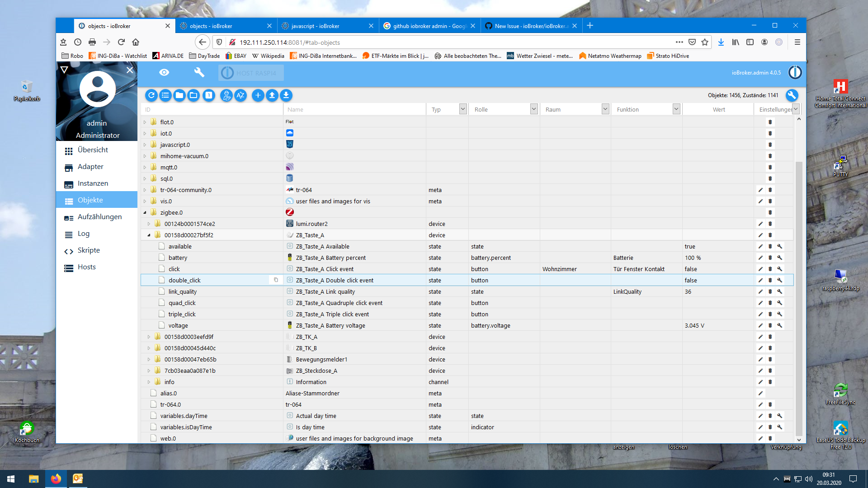This screenshot has height=488, width=868.
Task: Click the download objects arrow icon
Action: click(x=286, y=95)
